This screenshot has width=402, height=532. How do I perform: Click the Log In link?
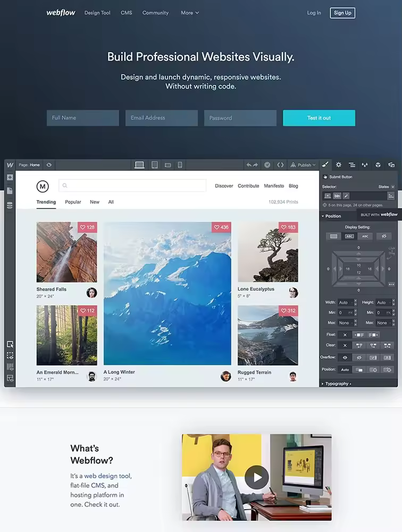(314, 13)
